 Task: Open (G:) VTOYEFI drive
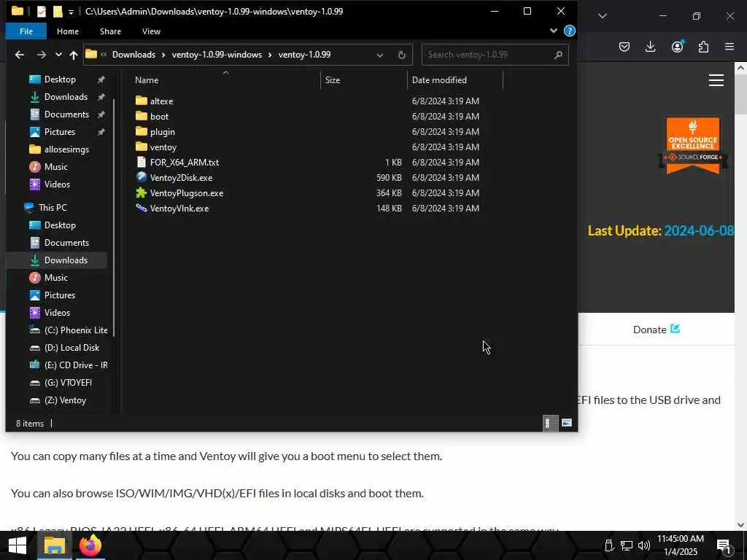coord(68,383)
